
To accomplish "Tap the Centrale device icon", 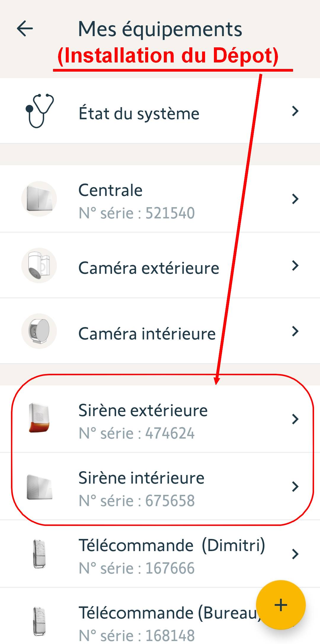I will pyautogui.click(x=39, y=199).
